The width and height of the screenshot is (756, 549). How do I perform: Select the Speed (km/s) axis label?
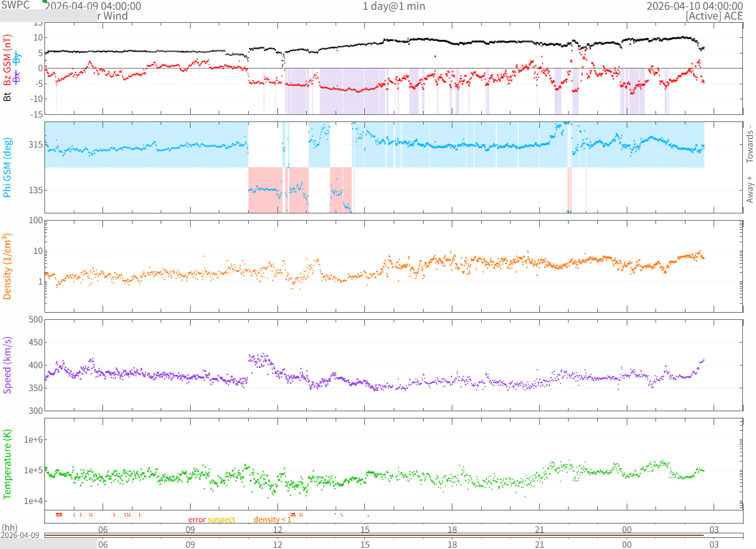[8, 366]
